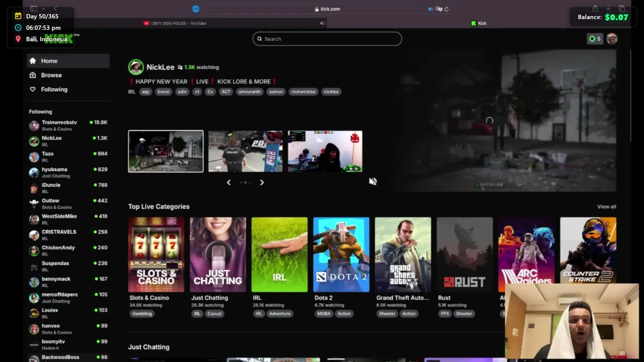
Task: Open the Following section with heart icon
Action: point(68,89)
